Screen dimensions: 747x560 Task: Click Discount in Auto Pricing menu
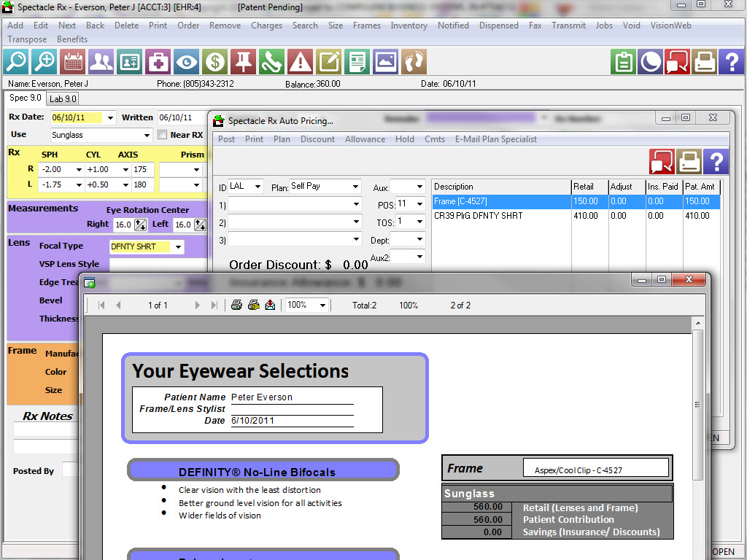(318, 139)
